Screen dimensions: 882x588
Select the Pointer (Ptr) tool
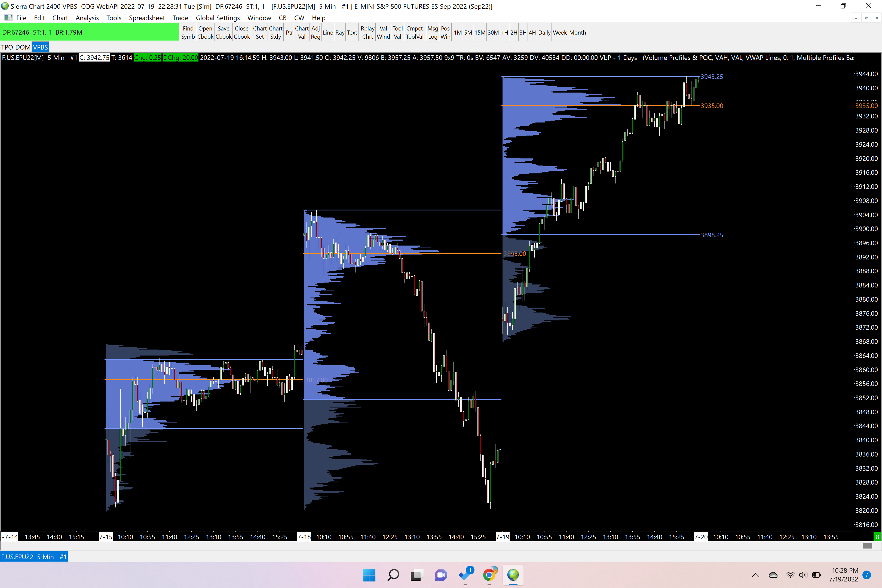[289, 33]
